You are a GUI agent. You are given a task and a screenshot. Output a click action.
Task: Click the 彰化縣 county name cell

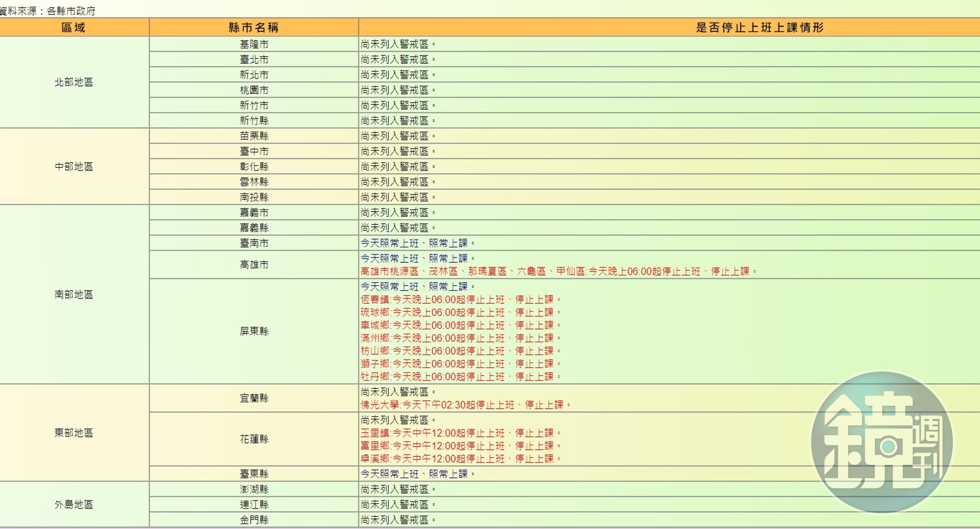(254, 167)
